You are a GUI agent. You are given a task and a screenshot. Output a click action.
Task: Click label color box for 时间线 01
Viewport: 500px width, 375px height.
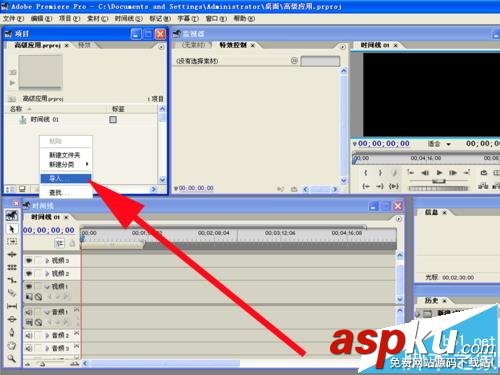tap(113, 119)
